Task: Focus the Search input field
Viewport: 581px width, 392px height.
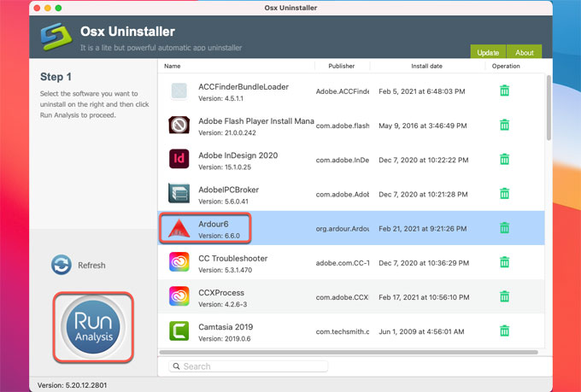Action: 249,366
